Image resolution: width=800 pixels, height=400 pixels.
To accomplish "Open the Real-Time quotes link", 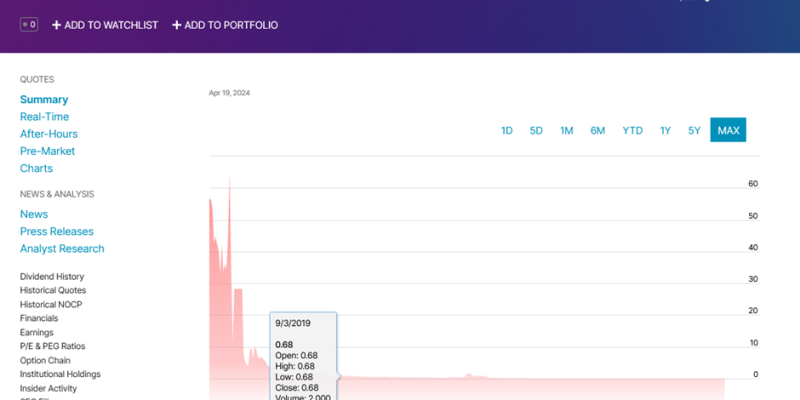I will (x=44, y=117).
